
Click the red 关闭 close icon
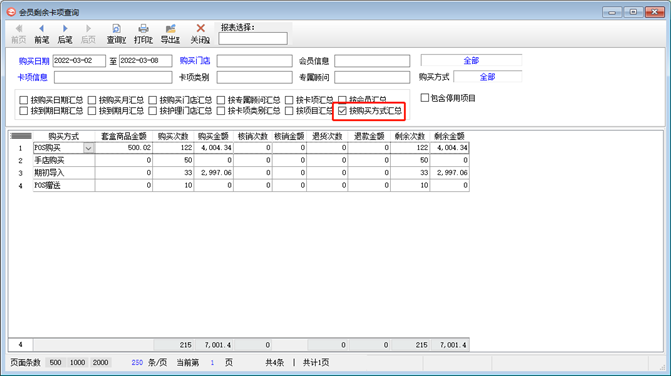[x=200, y=29]
